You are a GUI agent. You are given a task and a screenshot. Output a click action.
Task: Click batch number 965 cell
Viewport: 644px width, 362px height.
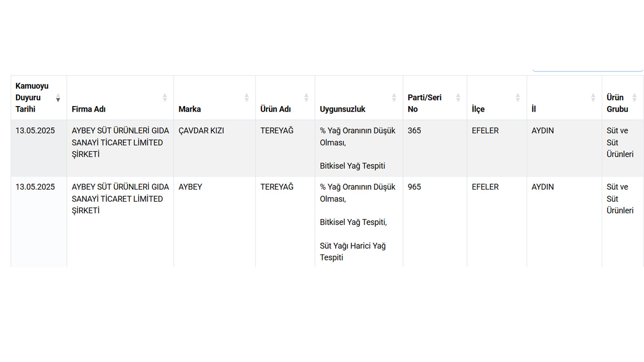[x=414, y=187]
